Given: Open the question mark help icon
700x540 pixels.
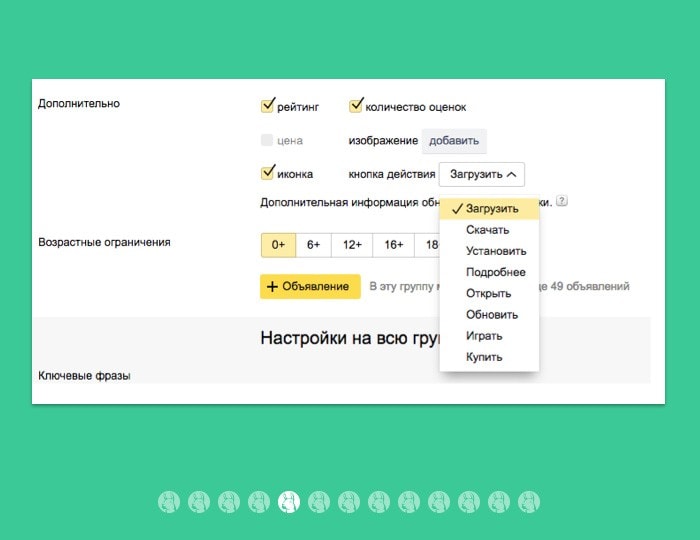Looking at the screenshot, I should 562,201.
